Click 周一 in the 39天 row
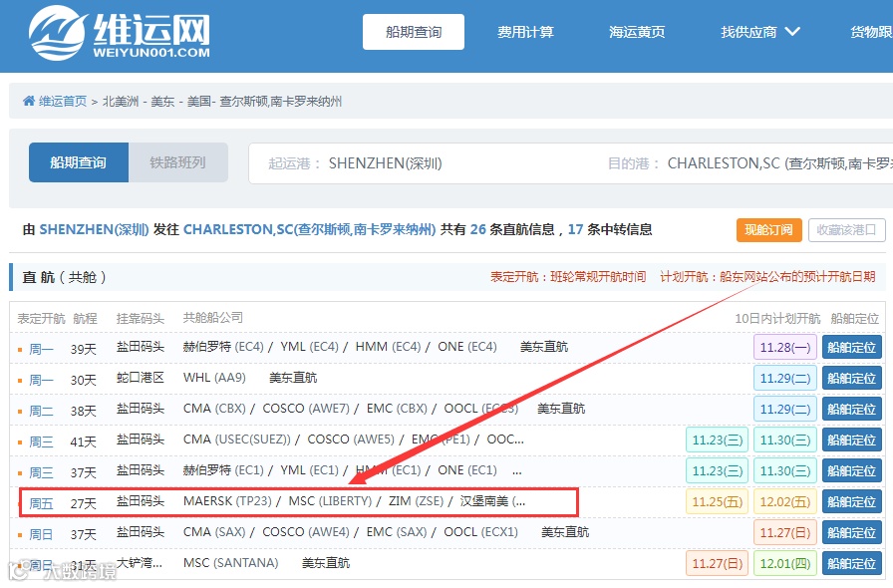This screenshot has width=893, height=588. pos(41,349)
